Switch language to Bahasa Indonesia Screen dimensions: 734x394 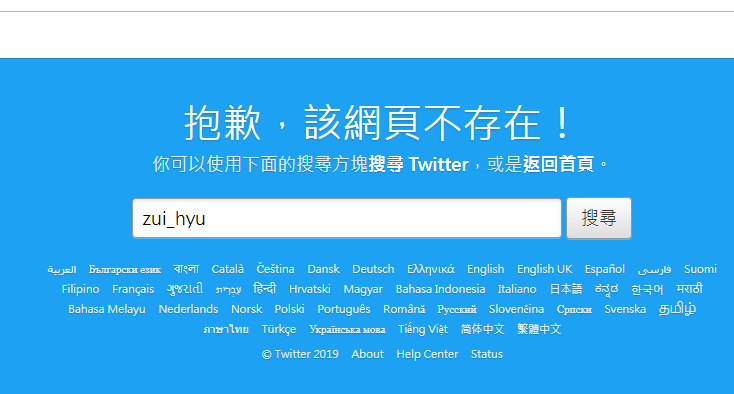[440, 289]
